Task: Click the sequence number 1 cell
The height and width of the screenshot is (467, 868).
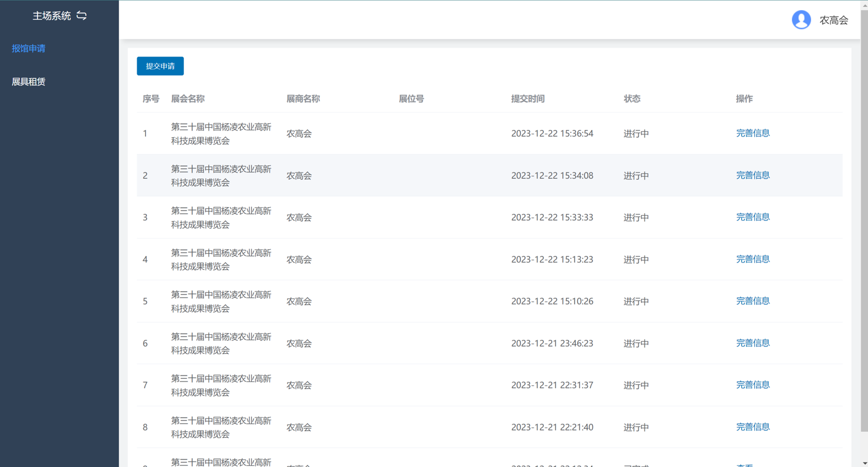Action: (x=145, y=134)
